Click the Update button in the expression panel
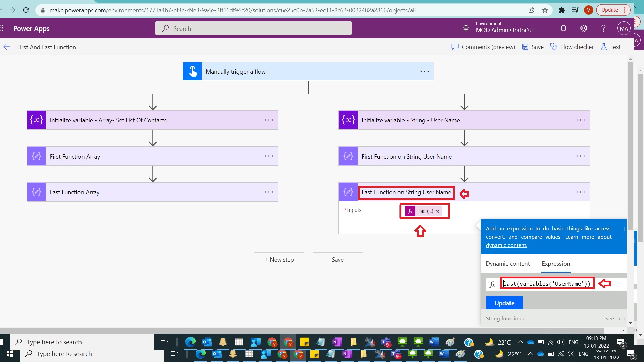Viewport: 644px width, 362px height. [x=504, y=303]
